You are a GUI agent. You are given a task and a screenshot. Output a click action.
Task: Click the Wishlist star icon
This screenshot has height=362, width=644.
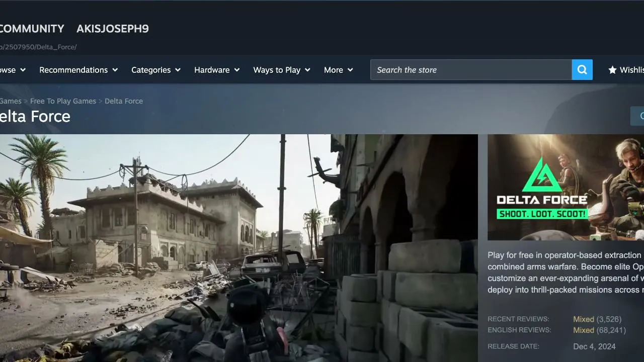pos(612,70)
